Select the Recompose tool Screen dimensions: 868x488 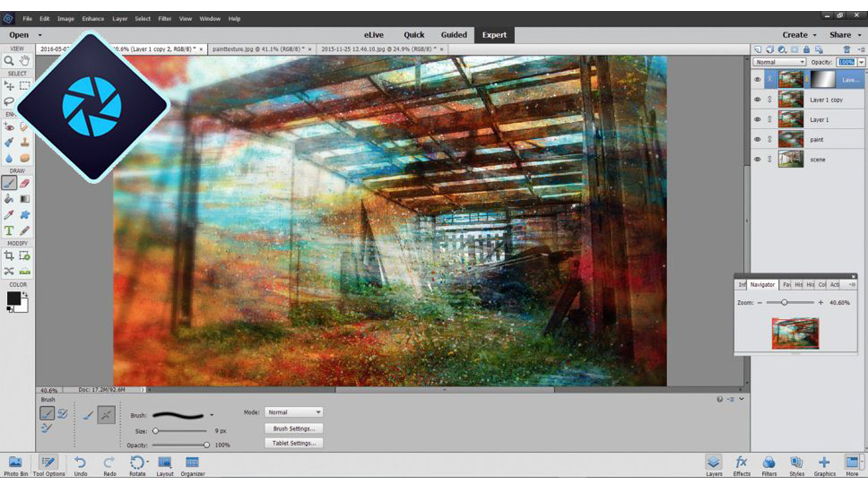[25, 255]
